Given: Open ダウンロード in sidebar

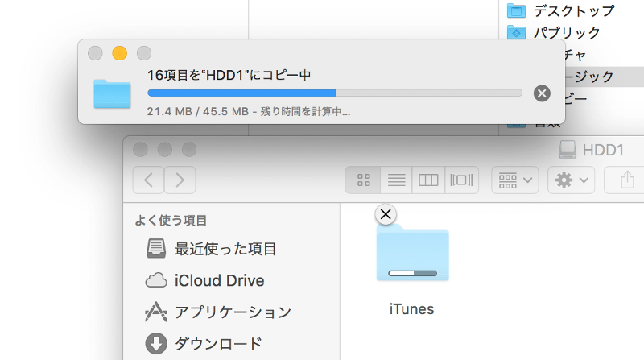Looking at the screenshot, I should [204, 344].
